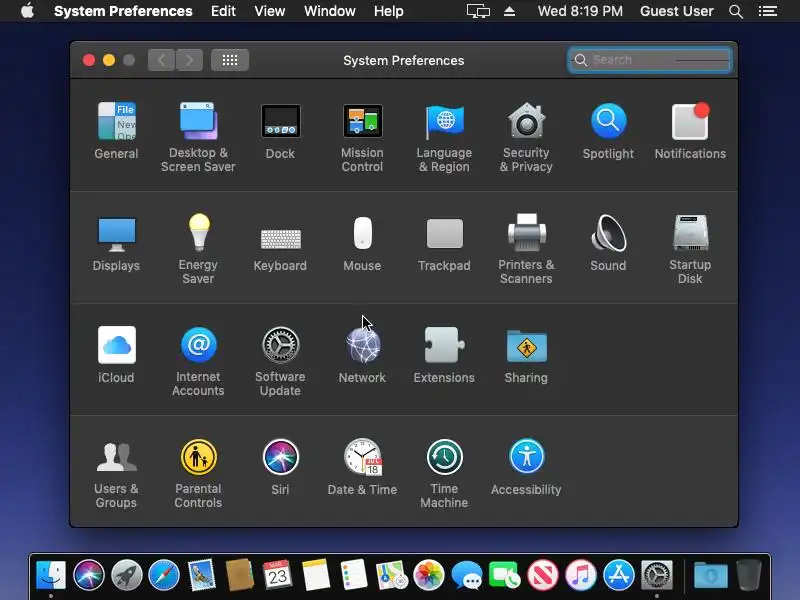800x600 pixels.
Task: Open Parental Controls preferences
Action: tap(198, 473)
